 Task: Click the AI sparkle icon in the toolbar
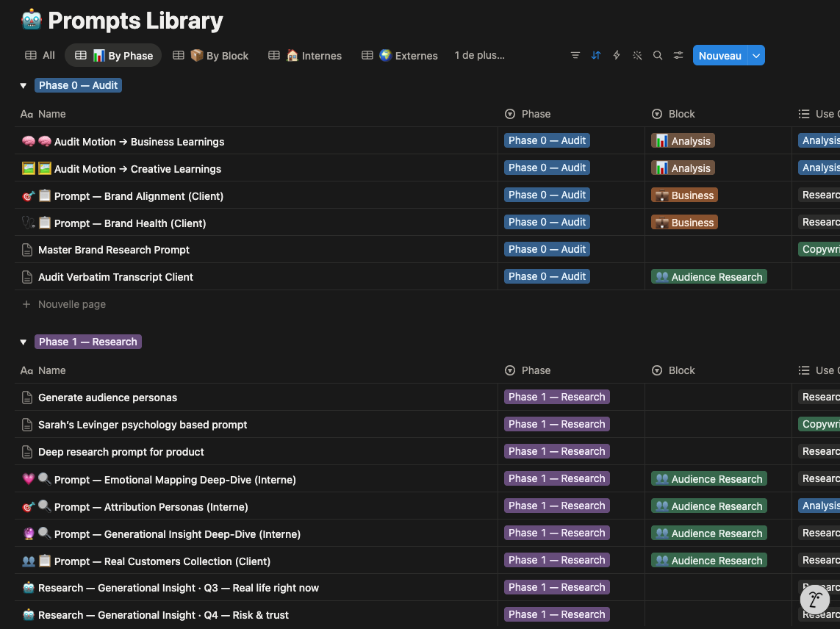tap(637, 55)
